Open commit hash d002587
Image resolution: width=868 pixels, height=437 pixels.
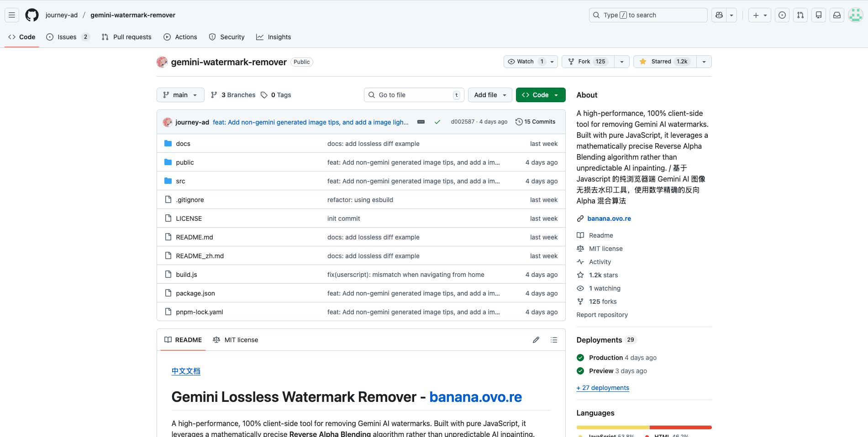click(x=463, y=122)
